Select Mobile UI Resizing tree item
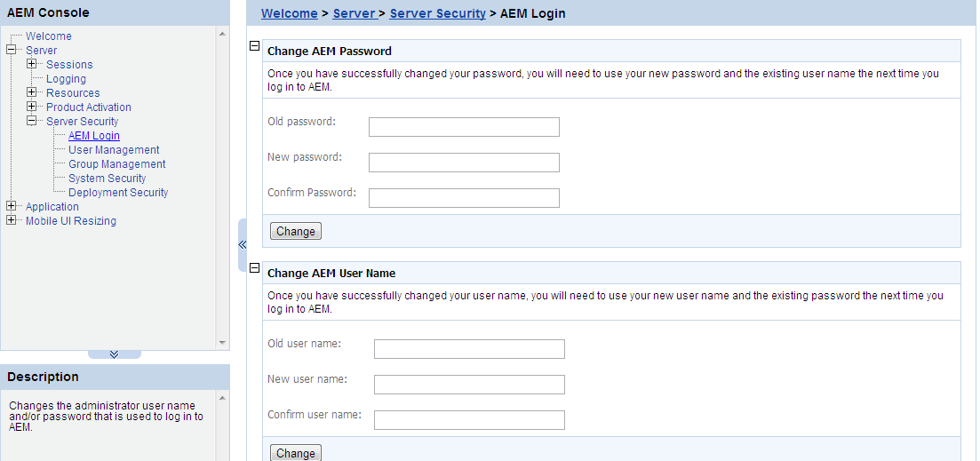The height and width of the screenshot is (461, 980). 70,221
